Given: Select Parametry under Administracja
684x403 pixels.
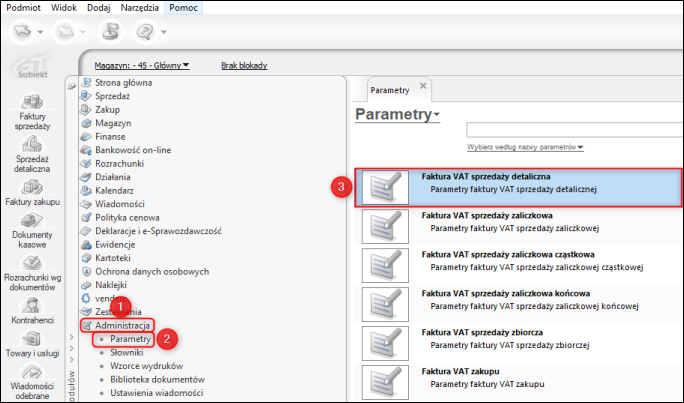Looking at the screenshot, I should pos(130,339).
